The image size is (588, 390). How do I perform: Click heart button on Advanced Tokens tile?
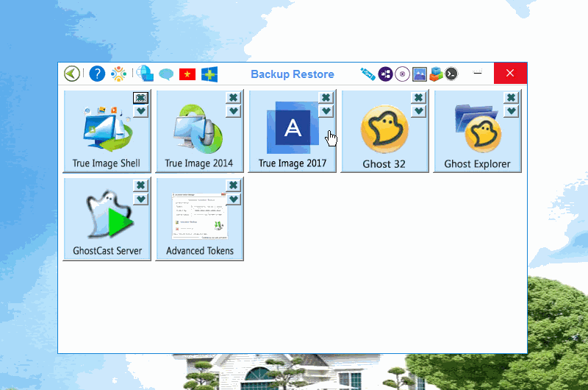pyautogui.click(x=233, y=199)
